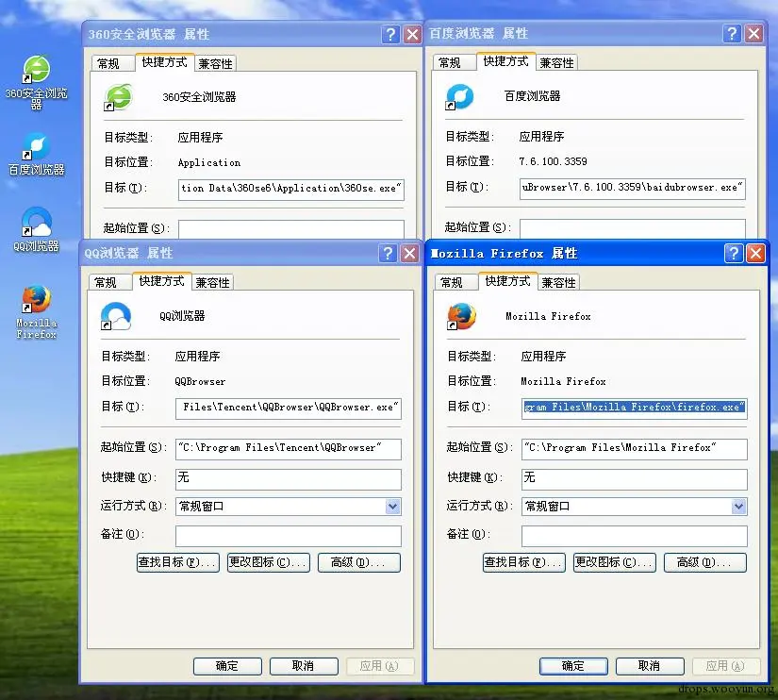Switch to 兼容性 tab in QQ浏览器 属性

(212, 282)
